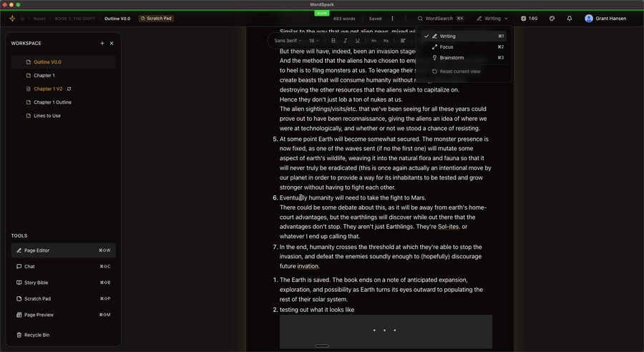Open the Sans Serif font dropdown
Viewport: 644px width, 352px height.
[x=288, y=41]
